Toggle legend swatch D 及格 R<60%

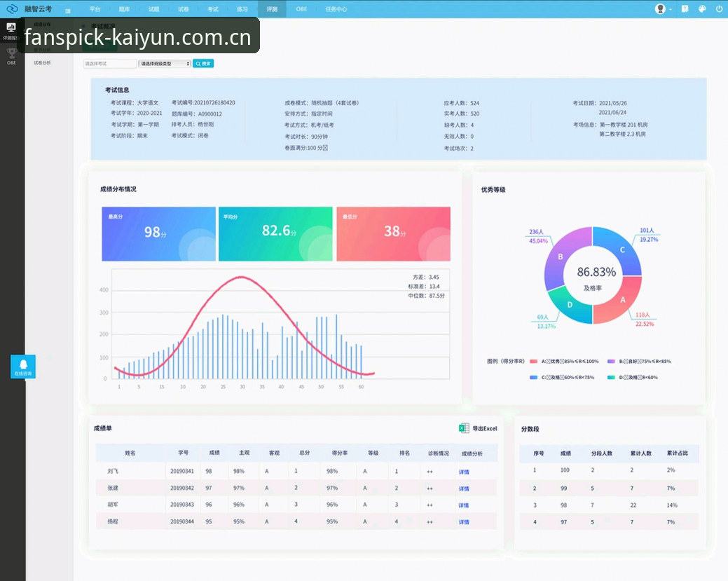coord(611,378)
